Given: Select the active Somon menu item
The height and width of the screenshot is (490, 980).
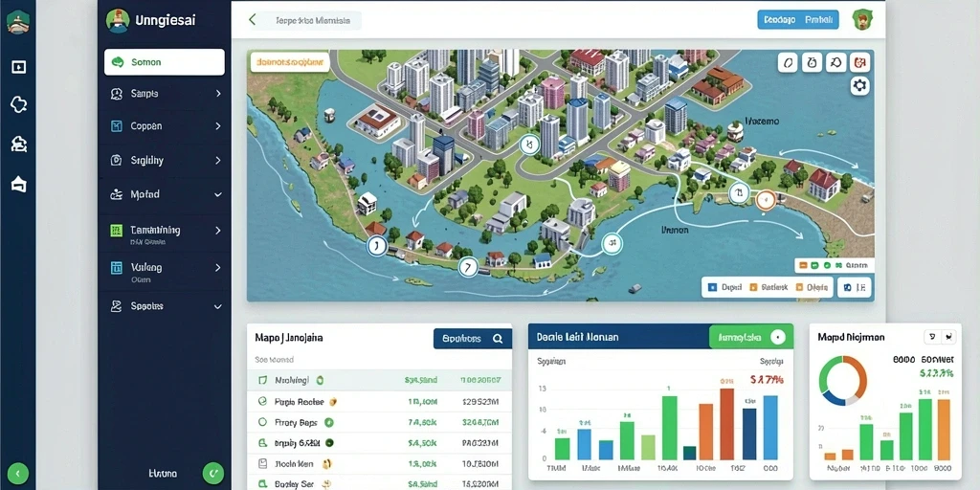Looking at the screenshot, I should [165, 62].
